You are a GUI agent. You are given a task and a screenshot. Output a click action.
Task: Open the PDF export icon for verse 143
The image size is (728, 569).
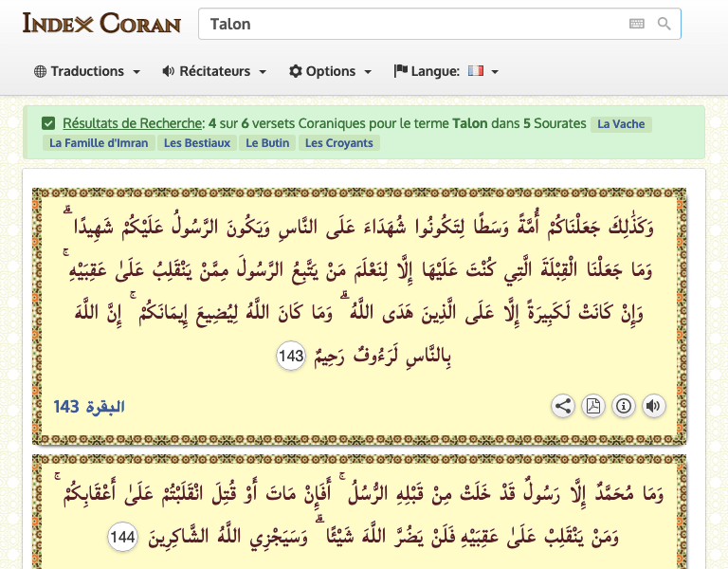pos(592,407)
